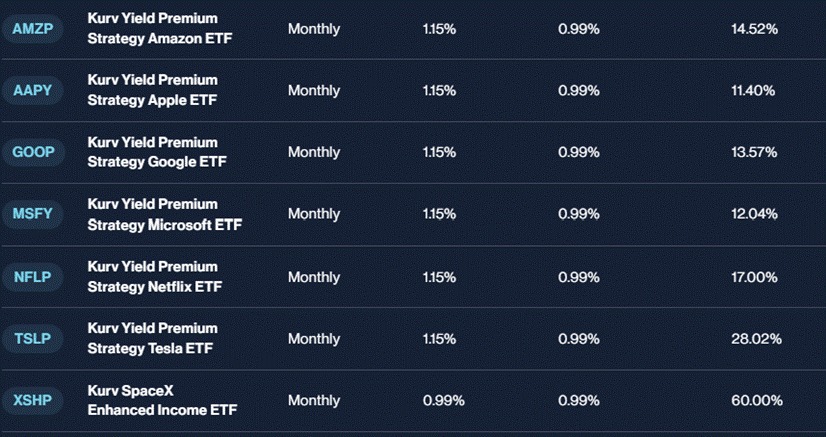Screen dimensions: 826x437
Task: Click the 14.52% value in AMZP row
Action: coord(754,29)
